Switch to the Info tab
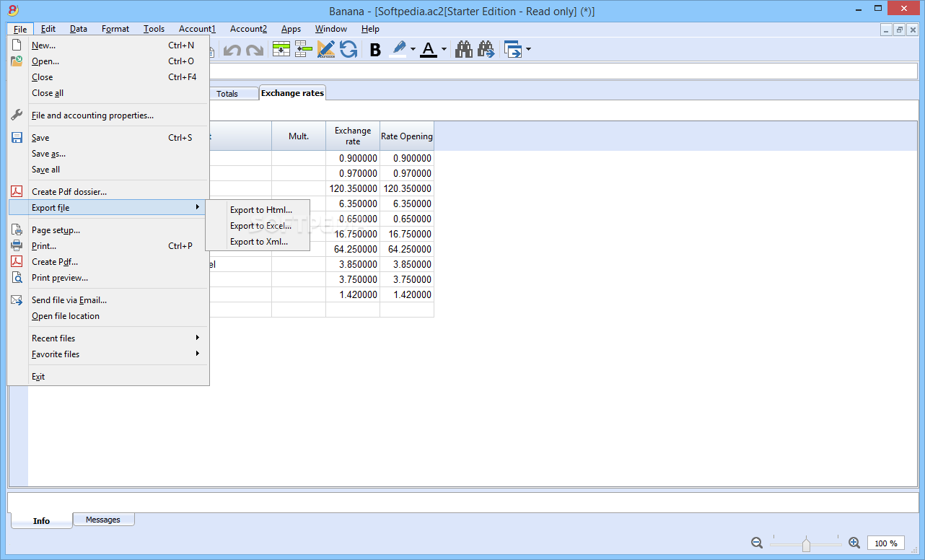925x560 pixels. click(x=42, y=520)
